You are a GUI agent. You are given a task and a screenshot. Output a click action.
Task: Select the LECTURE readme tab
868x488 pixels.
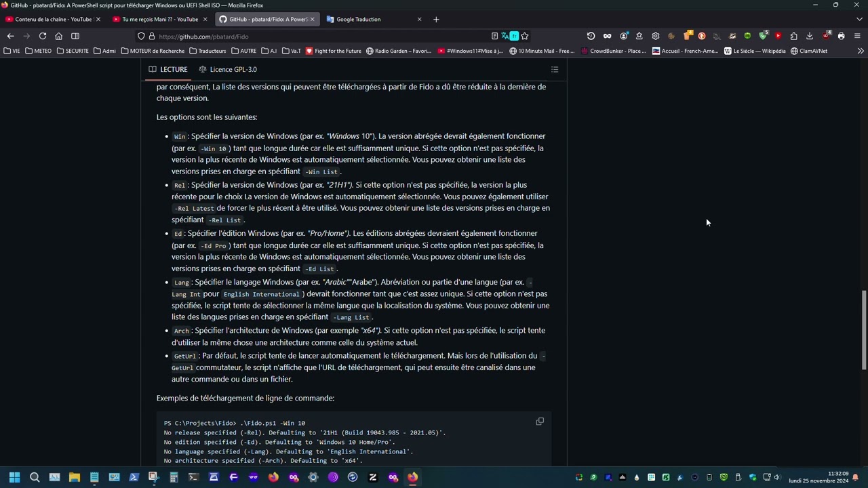(x=167, y=69)
